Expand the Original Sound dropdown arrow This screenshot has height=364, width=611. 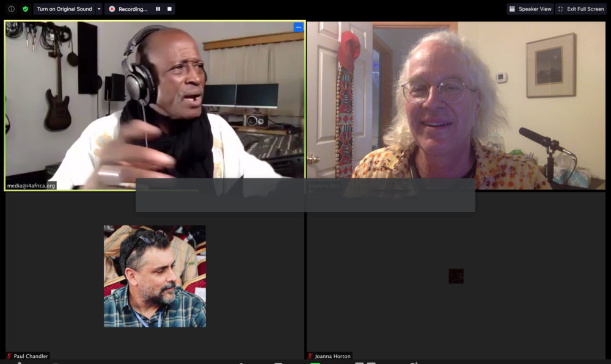point(99,9)
